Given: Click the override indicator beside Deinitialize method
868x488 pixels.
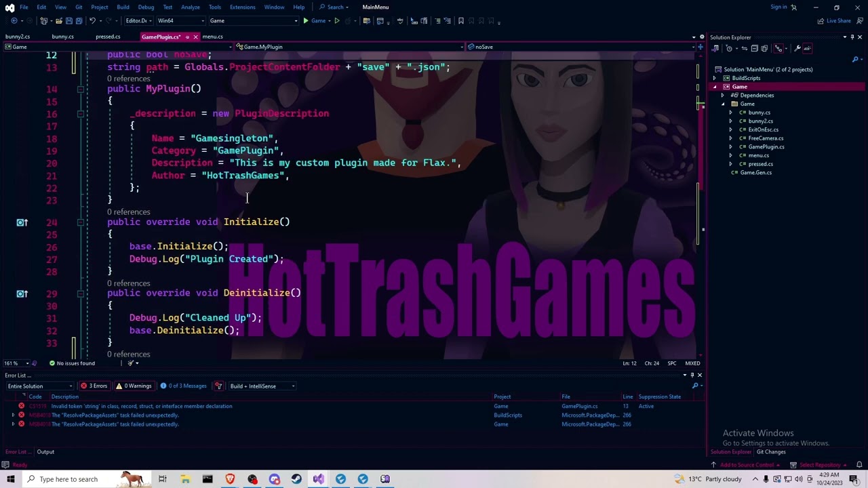Looking at the screenshot, I should point(22,293).
